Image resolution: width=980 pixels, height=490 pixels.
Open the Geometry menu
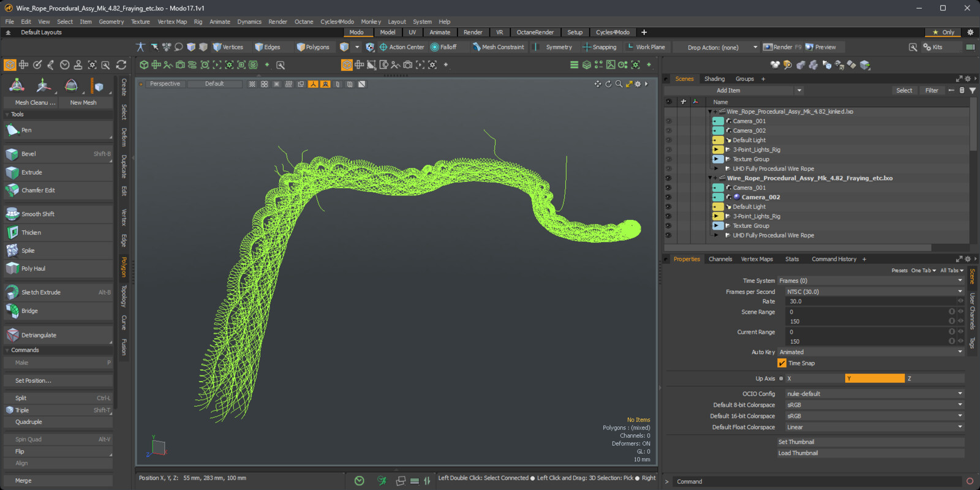pyautogui.click(x=111, y=21)
